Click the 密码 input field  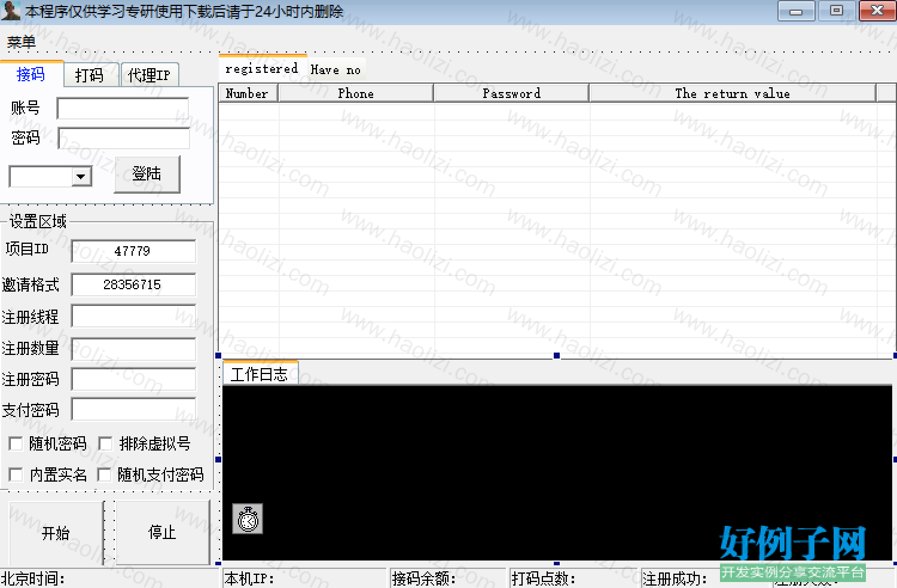[124, 138]
